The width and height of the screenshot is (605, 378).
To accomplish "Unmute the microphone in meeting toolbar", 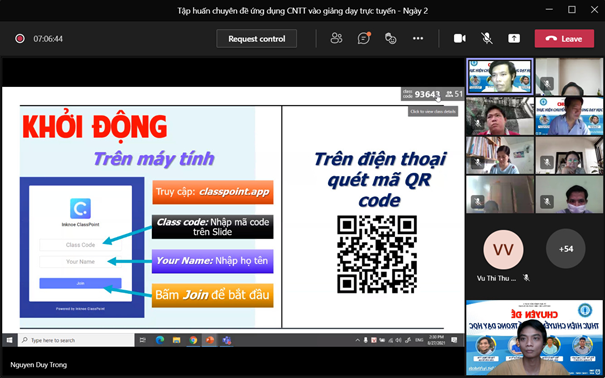I will 487,38.
